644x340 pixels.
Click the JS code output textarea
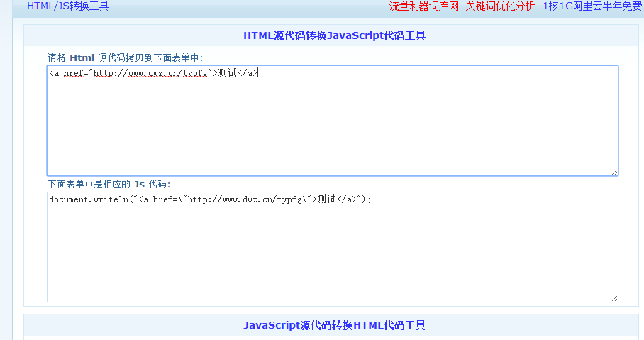click(x=333, y=247)
